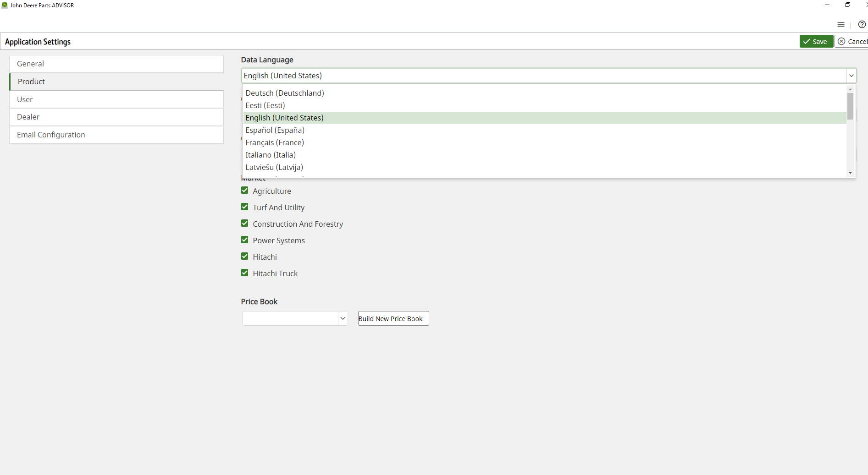Select Italiano (Italia) language
The image size is (868, 475).
point(545,155)
